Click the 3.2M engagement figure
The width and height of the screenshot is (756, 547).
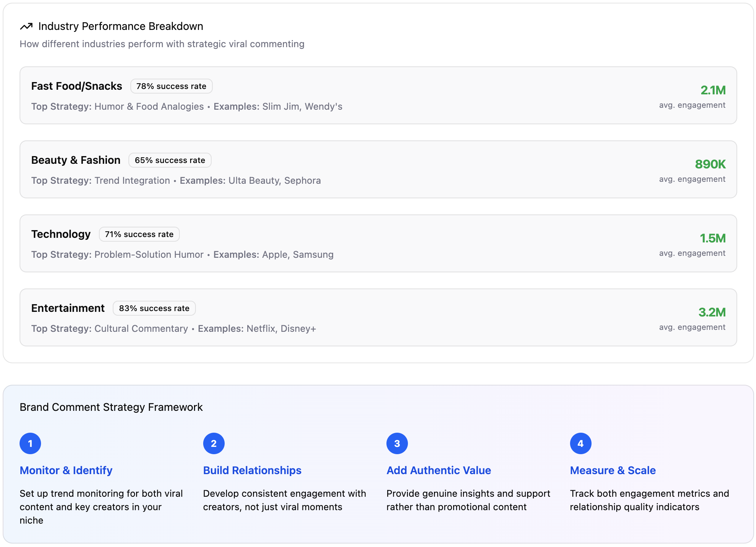click(x=712, y=312)
